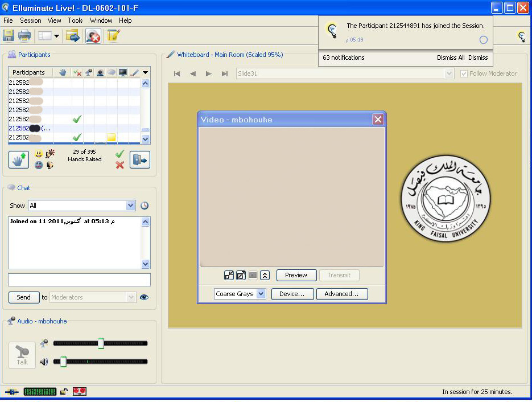Open the Help menu
The image size is (532, 402).
pos(125,20)
